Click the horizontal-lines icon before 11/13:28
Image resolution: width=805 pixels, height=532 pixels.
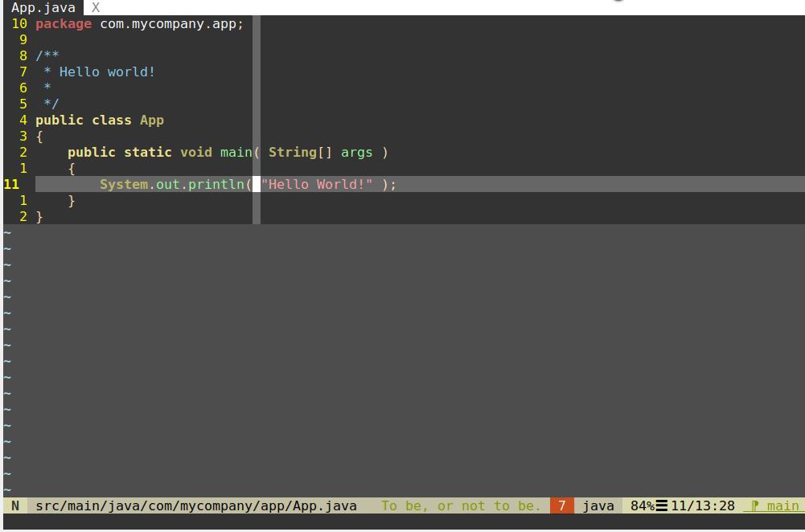point(661,505)
